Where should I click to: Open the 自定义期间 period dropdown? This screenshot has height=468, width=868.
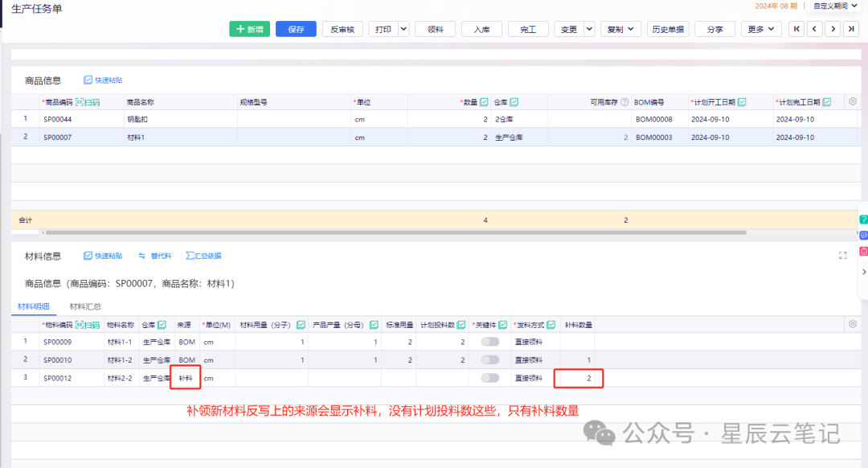pyautogui.click(x=835, y=6)
